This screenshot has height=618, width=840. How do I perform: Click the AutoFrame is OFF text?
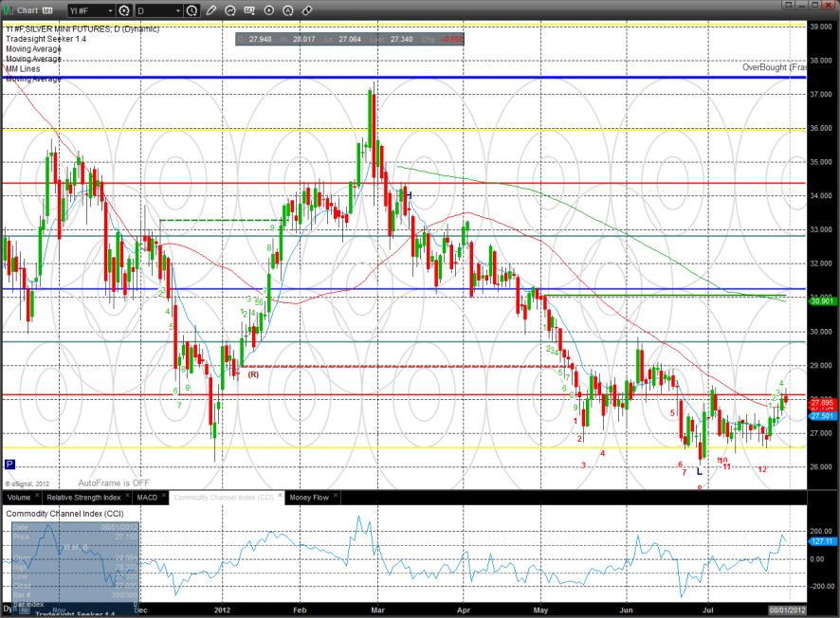point(113,482)
